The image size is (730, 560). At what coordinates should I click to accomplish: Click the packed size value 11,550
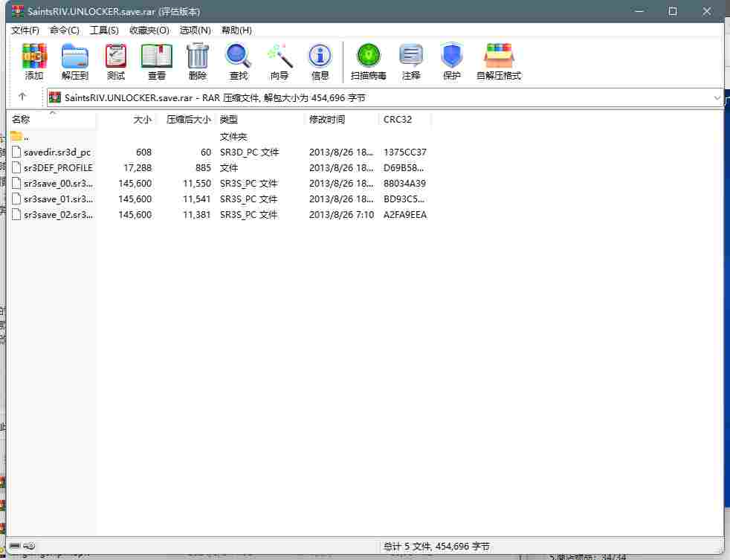197,184
